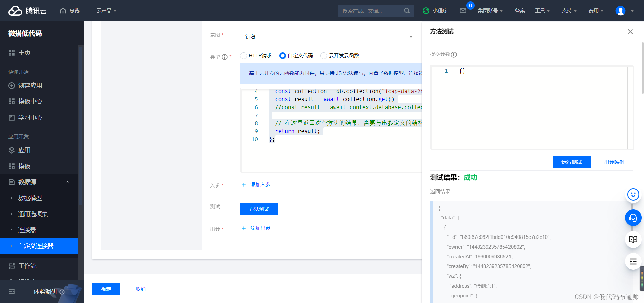Expand the 集团账号 dropdown
Screen dimensions: 644x303
[490, 11]
